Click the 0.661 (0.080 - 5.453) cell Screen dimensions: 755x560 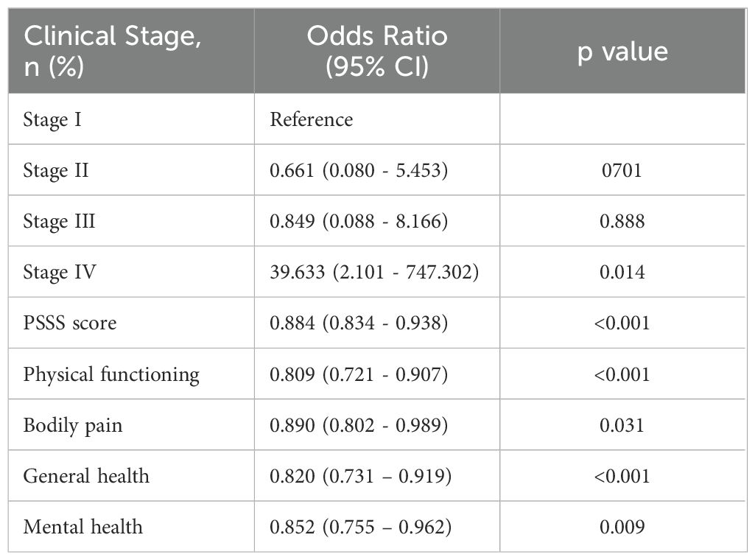(359, 170)
